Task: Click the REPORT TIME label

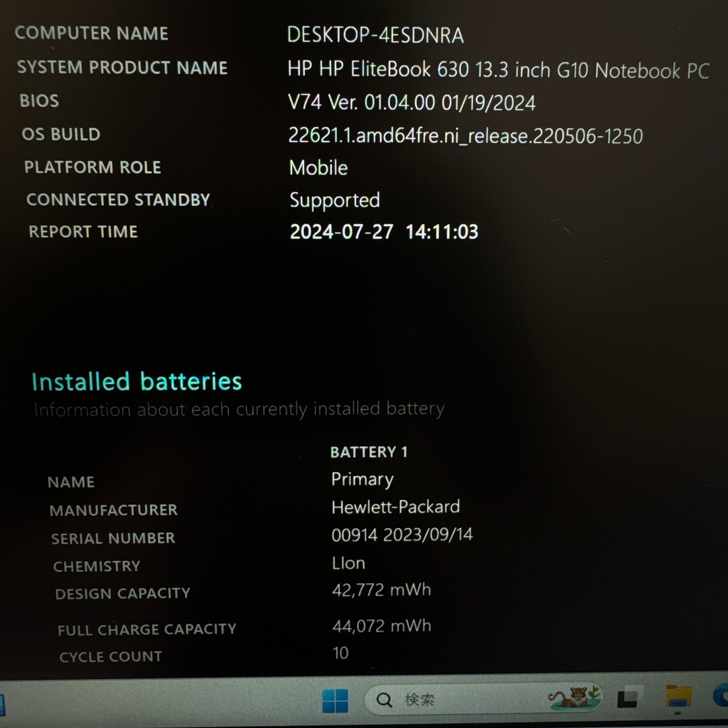Action: tap(83, 231)
